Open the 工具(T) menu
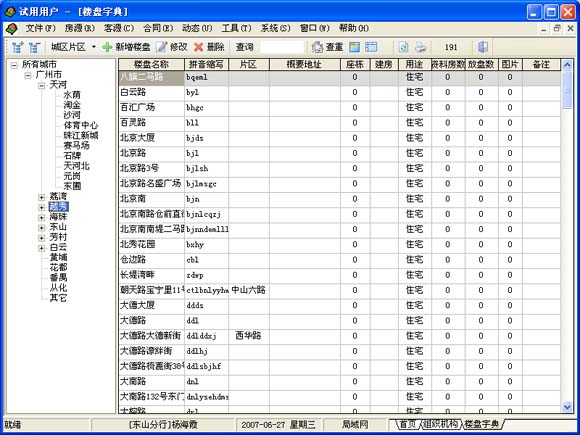The height and width of the screenshot is (435, 580). 236,28
